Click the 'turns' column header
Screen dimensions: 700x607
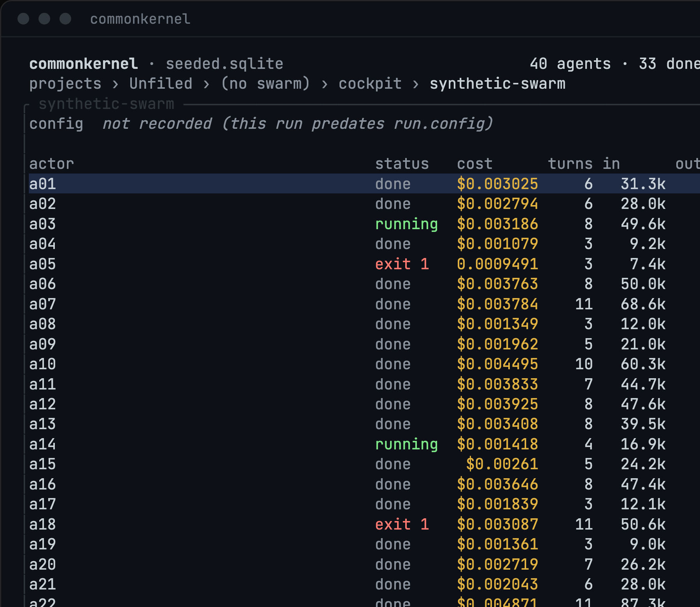pyautogui.click(x=570, y=164)
